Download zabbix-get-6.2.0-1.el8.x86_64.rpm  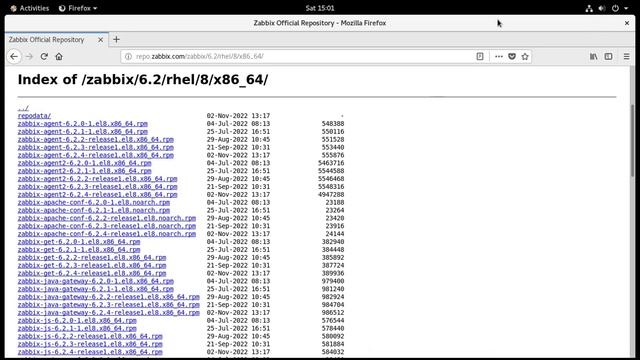[79, 242]
